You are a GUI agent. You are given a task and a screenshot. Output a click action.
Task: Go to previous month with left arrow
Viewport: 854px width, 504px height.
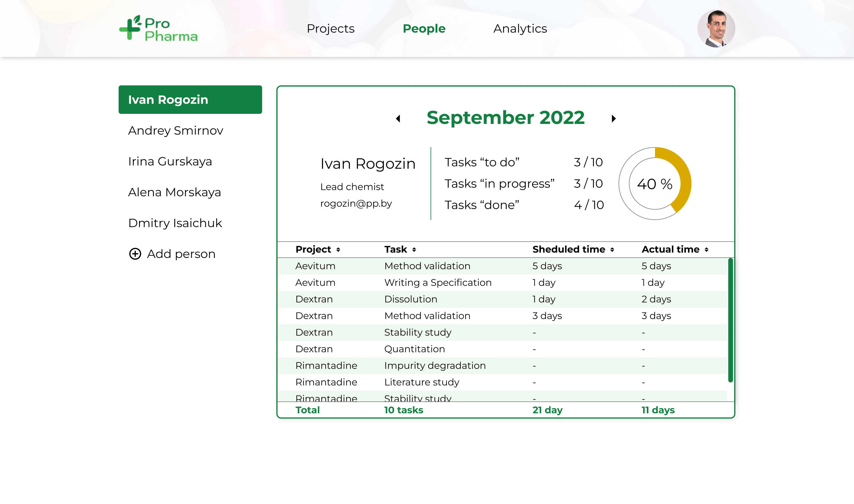[398, 119]
